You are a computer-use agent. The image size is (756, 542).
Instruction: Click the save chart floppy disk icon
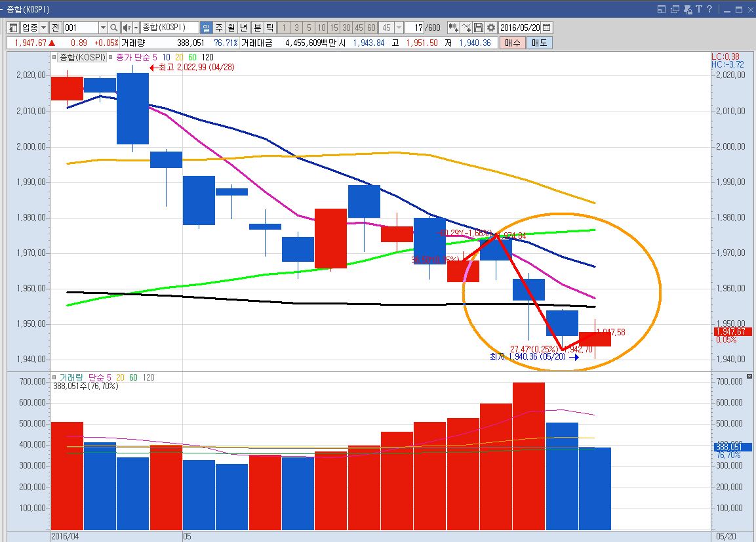pyautogui.click(x=479, y=28)
